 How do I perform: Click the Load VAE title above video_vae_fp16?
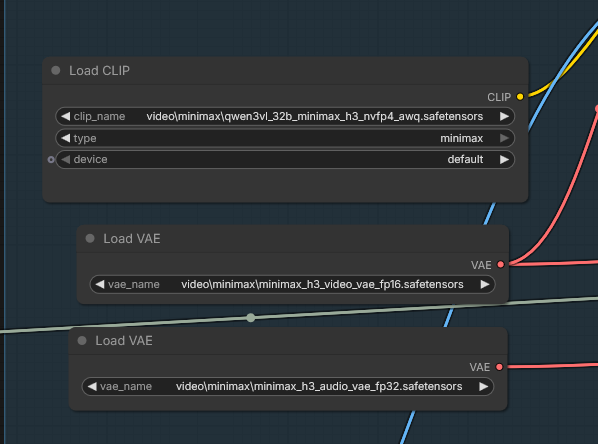coord(132,239)
